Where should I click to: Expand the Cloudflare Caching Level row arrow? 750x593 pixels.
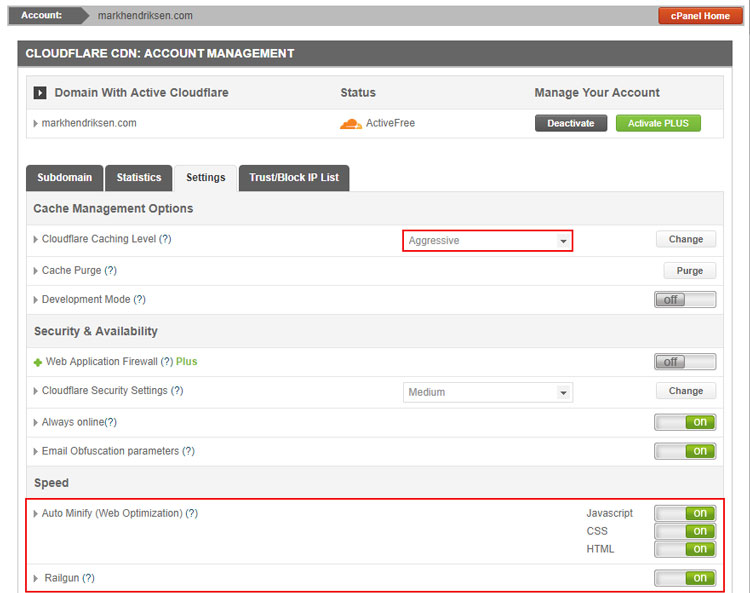pyautogui.click(x=35, y=239)
